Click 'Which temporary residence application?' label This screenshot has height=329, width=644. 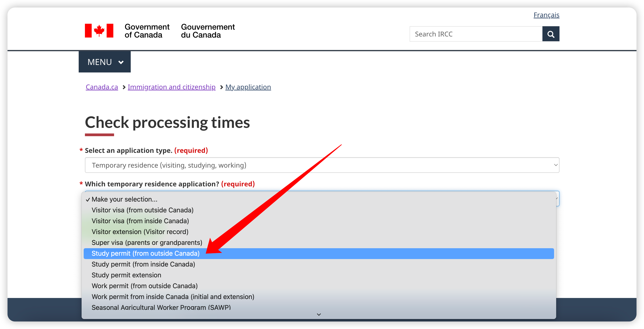(x=170, y=184)
